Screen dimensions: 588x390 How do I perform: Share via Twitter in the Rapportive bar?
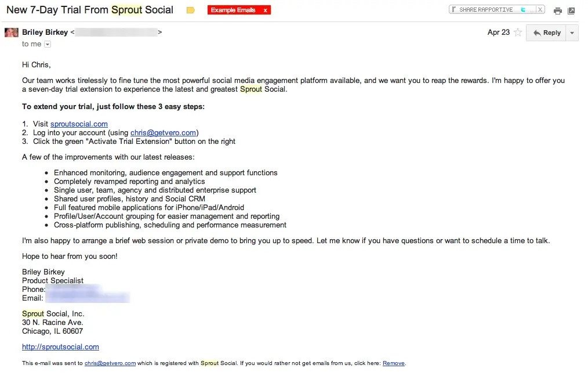(x=522, y=9)
